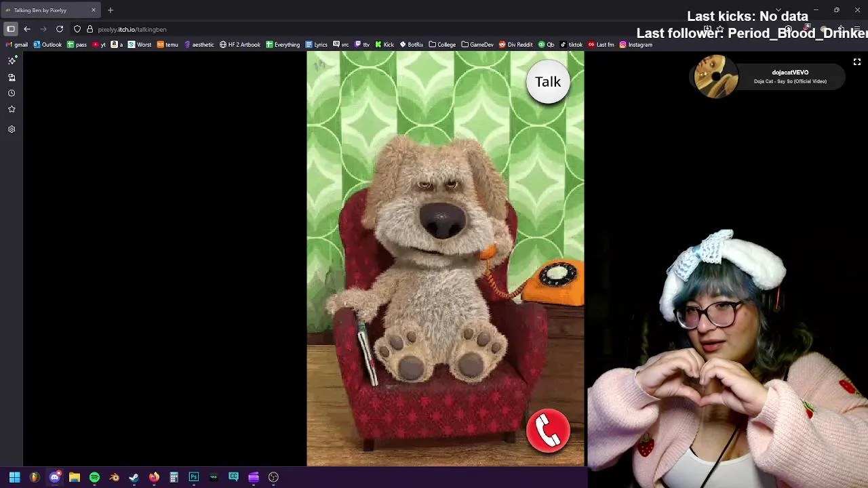The width and height of the screenshot is (868, 488).
Task: Open Steam from the taskbar
Action: tap(134, 477)
